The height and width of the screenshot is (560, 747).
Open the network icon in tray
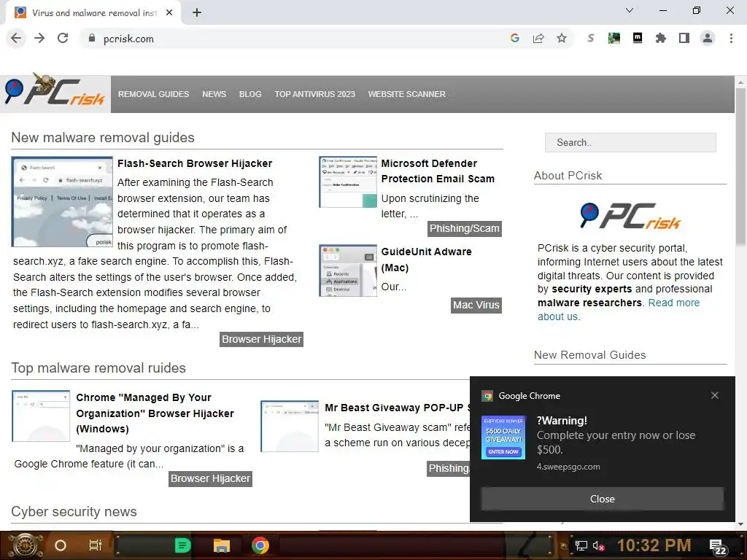[x=581, y=545]
